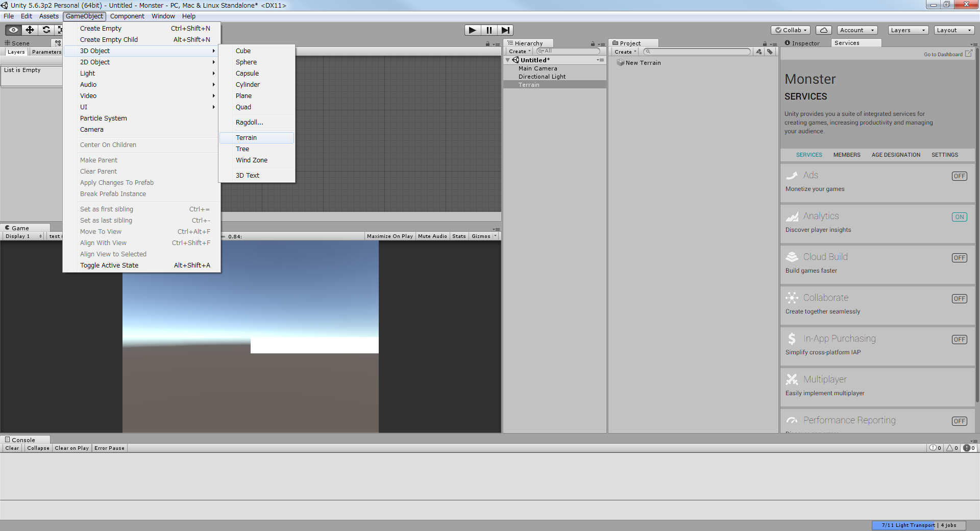This screenshot has width=980, height=531.
Task: Open the In-App Purchasing dollar icon
Action: coord(792,339)
